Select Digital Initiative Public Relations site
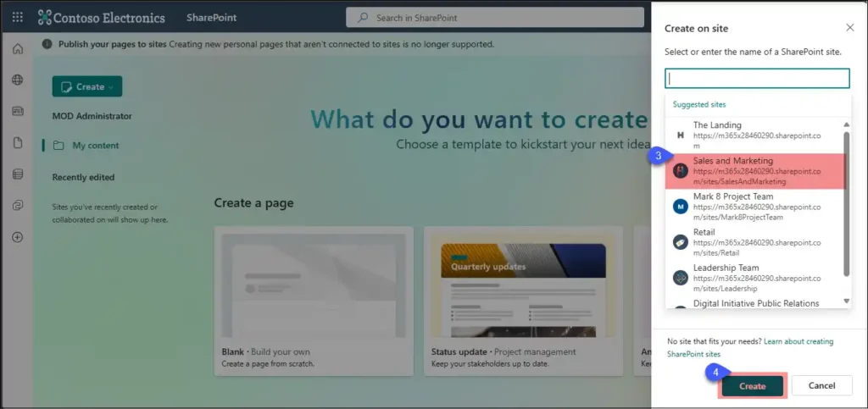 755,303
